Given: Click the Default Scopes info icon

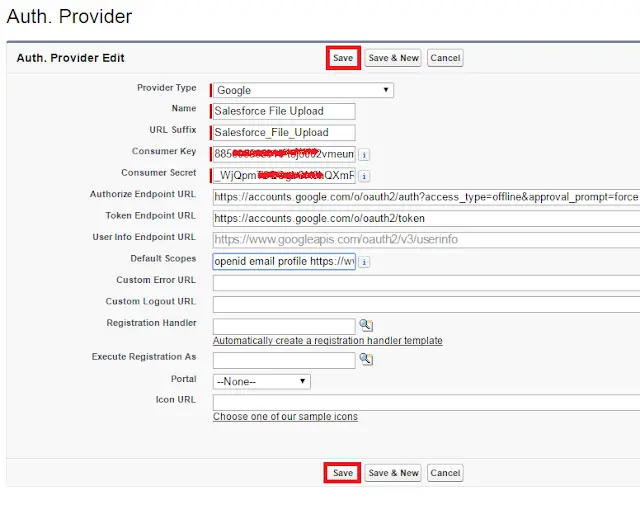Looking at the screenshot, I should [x=364, y=262].
